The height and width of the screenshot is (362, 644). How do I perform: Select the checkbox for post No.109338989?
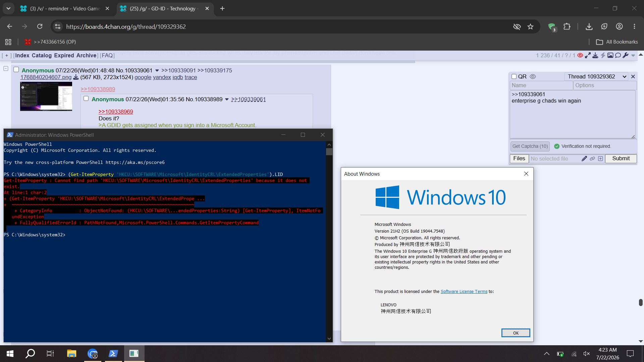coord(86,99)
